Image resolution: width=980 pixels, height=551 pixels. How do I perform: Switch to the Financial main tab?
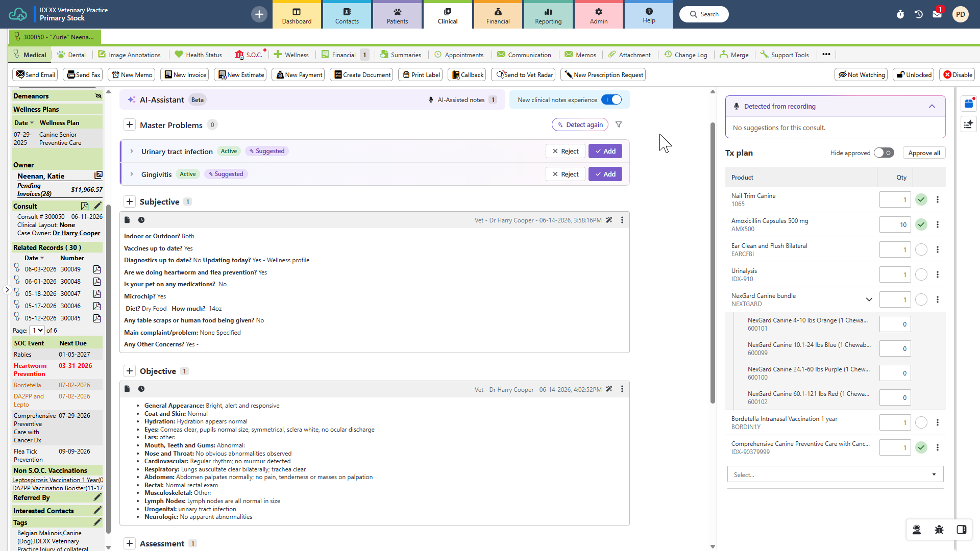point(498,14)
